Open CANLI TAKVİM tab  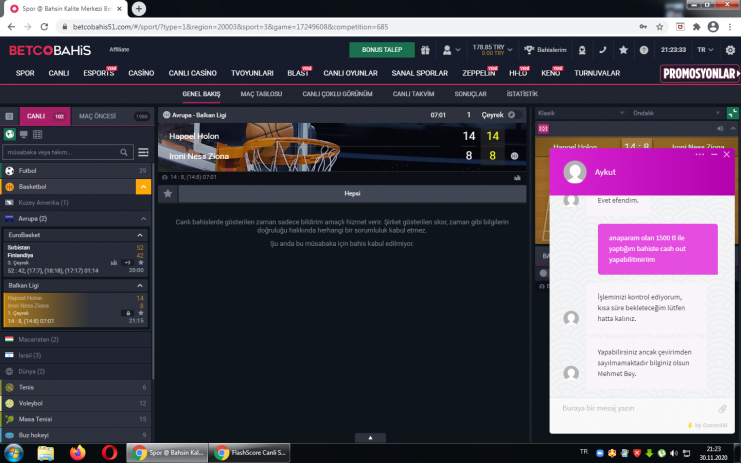pos(413,94)
